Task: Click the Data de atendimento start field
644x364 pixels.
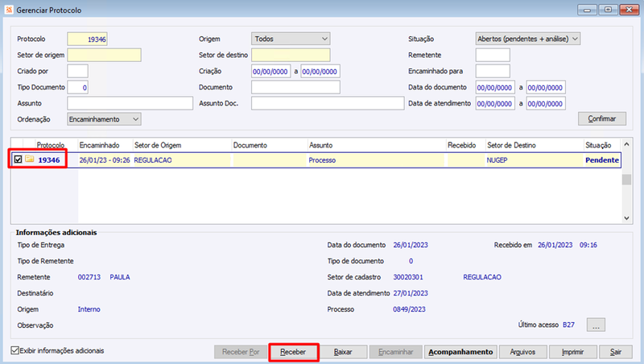Action: coord(495,103)
